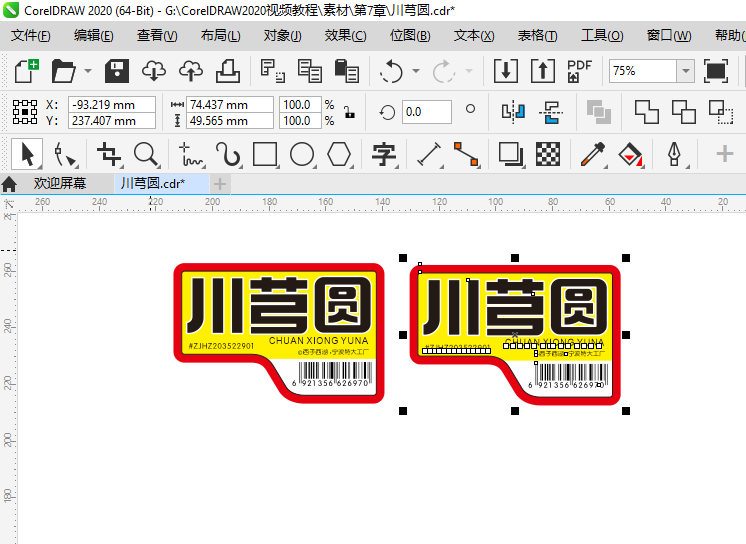Print the document
Viewport: 746px width, 544px height.
point(228,71)
